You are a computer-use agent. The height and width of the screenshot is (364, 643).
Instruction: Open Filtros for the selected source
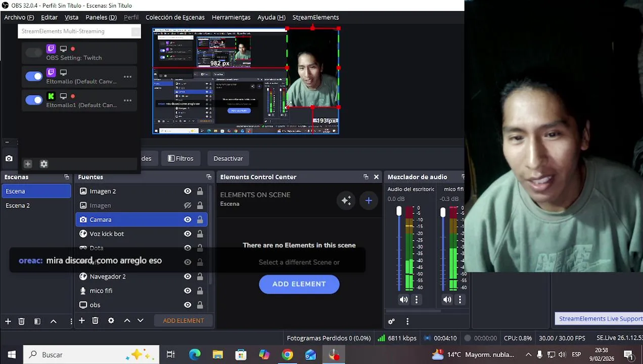[x=180, y=158]
